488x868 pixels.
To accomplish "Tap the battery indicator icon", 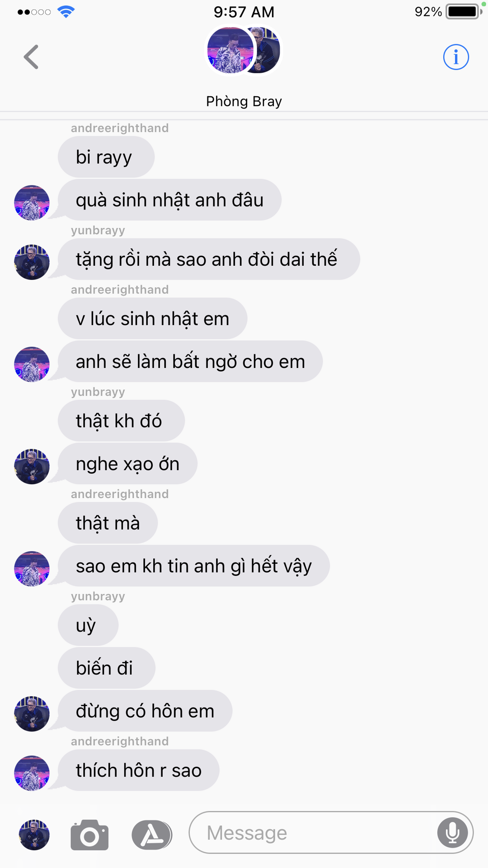I will coord(463,12).
